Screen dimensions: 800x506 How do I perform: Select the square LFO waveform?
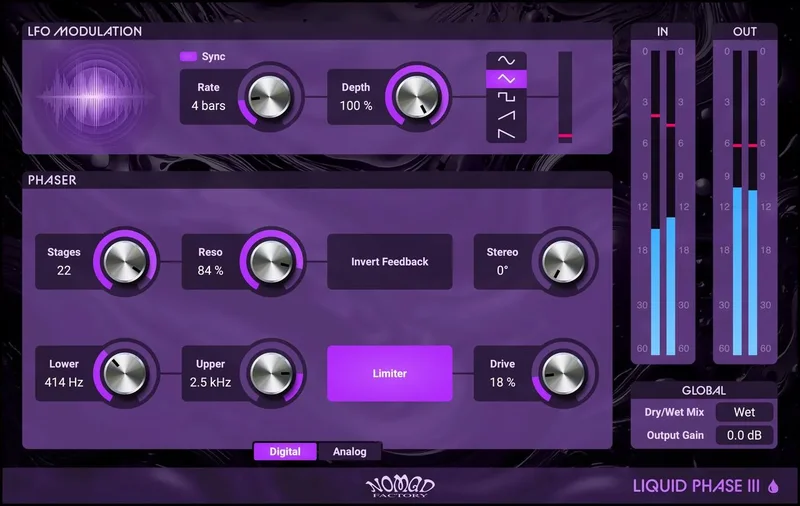[506, 97]
